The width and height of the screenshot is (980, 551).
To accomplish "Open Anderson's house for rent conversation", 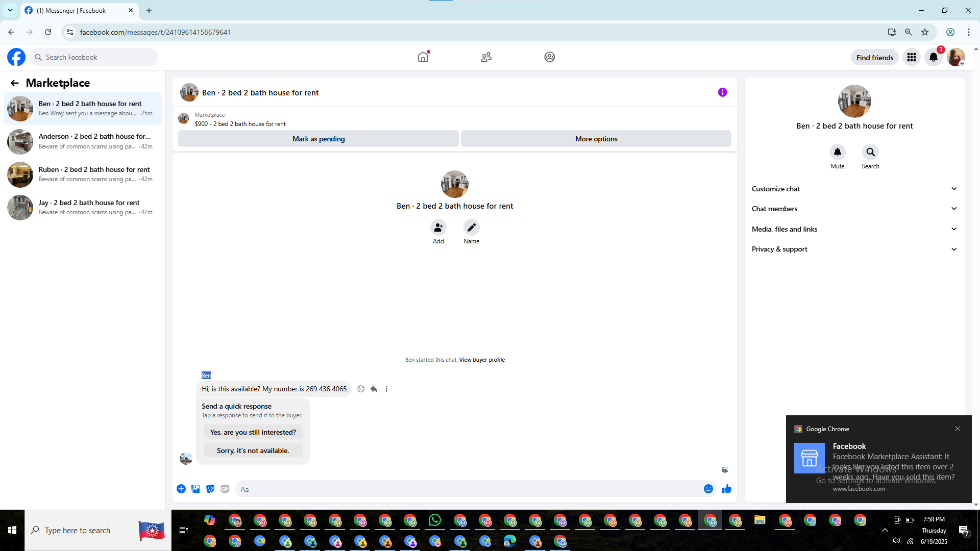I will [x=83, y=141].
